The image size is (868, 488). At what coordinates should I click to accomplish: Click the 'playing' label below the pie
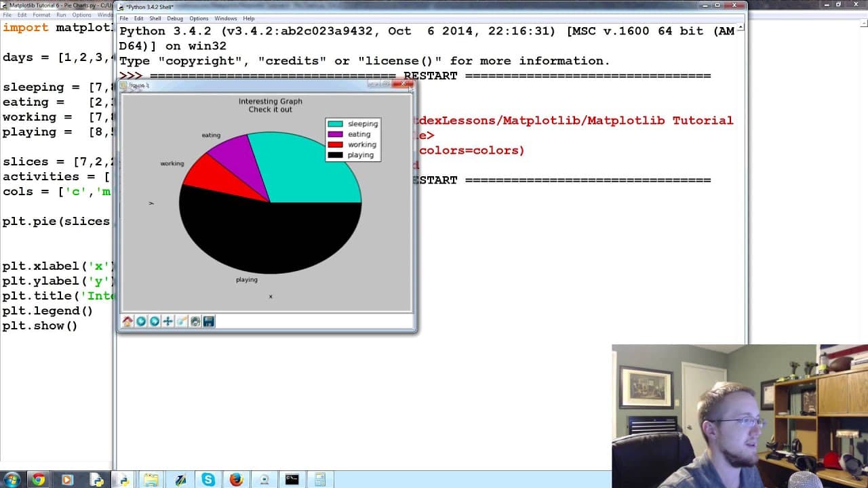coord(247,280)
